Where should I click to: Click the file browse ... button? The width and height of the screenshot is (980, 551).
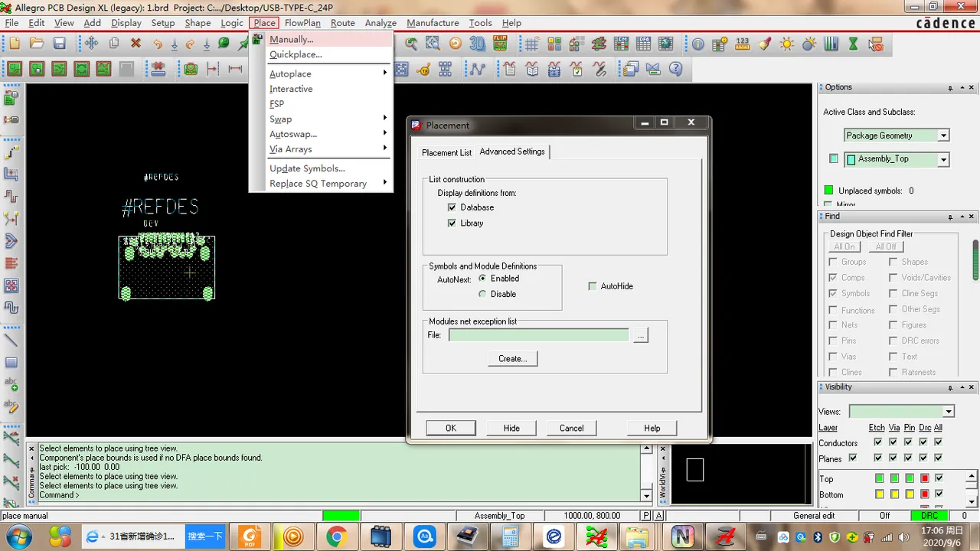pyautogui.click(x=641, y=335)
